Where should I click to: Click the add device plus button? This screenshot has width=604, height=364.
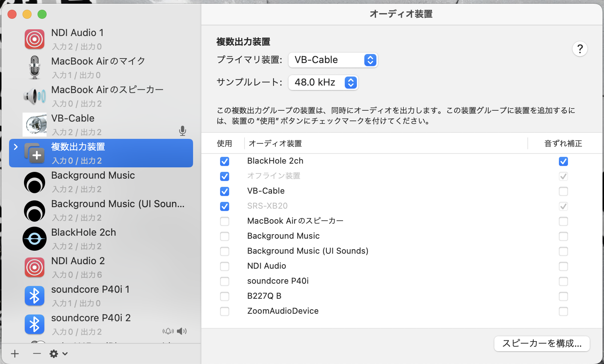(x=15, y=353)
